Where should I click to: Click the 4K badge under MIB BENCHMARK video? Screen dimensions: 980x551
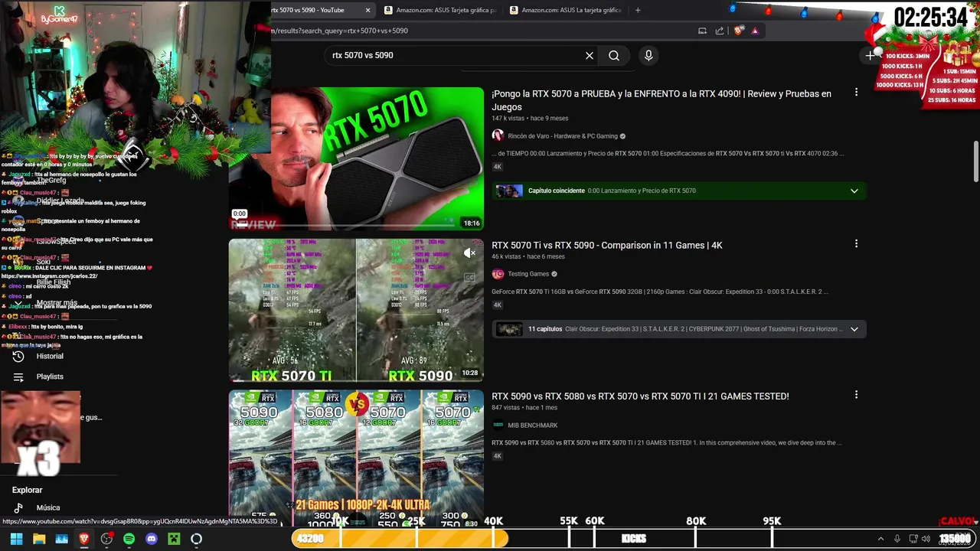(x=498, y=456)
